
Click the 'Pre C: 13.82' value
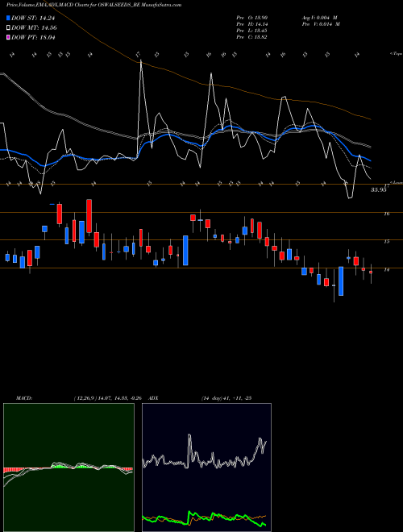click(x=251, y=37)
